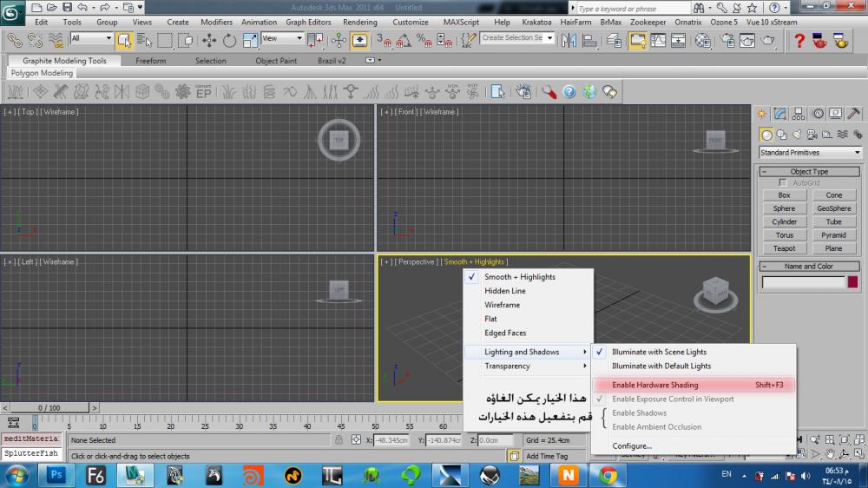Select the Cameras category icon

click(812, 135)
